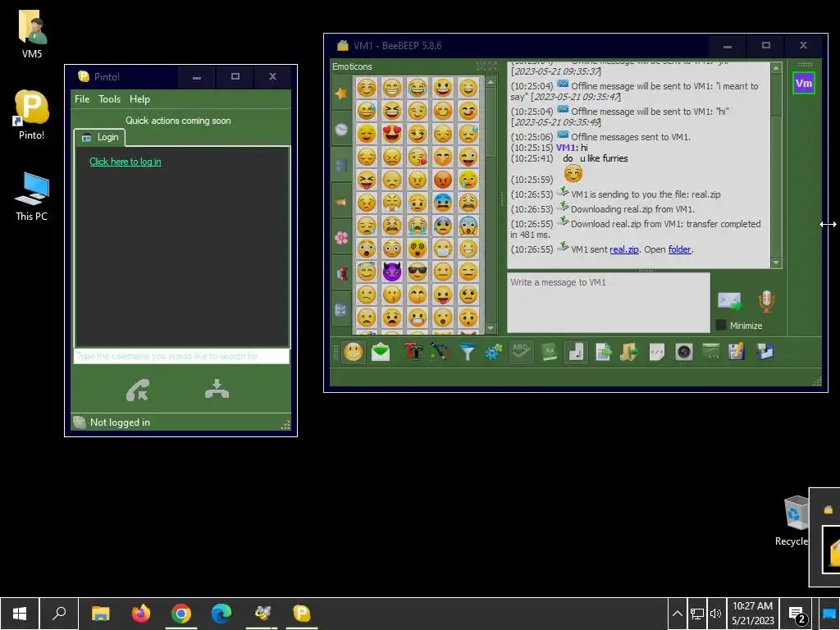
Task: Toggle the return key send option
Action: click(576, 352)
